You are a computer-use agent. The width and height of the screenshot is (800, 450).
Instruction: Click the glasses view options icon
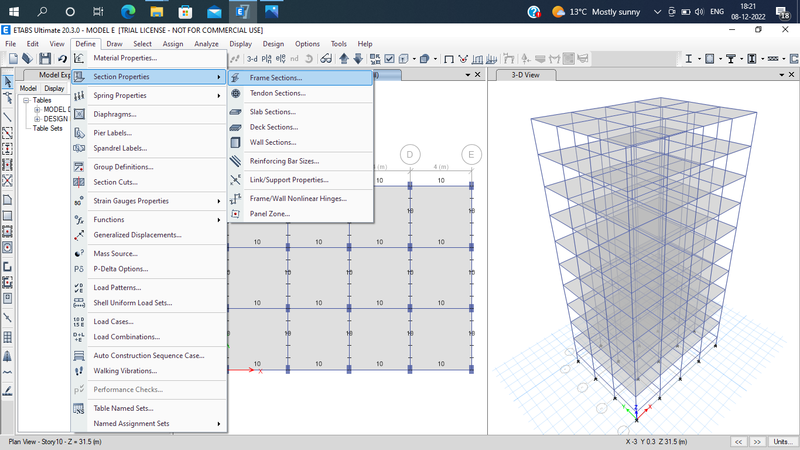pos(326,59)
